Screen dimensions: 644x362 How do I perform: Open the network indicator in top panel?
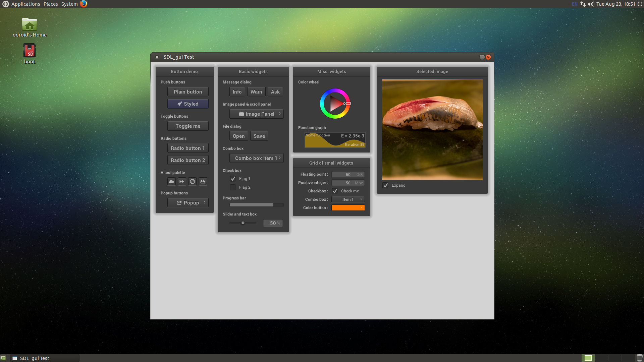coord(583,4)
